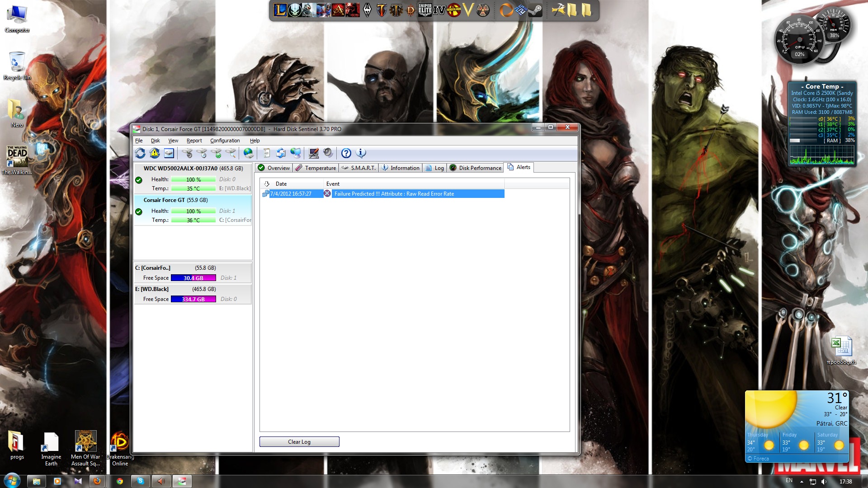Click the refresh icon with yellow warning sign
Screen dimensions: 868x488
click(x=155, y=153)
